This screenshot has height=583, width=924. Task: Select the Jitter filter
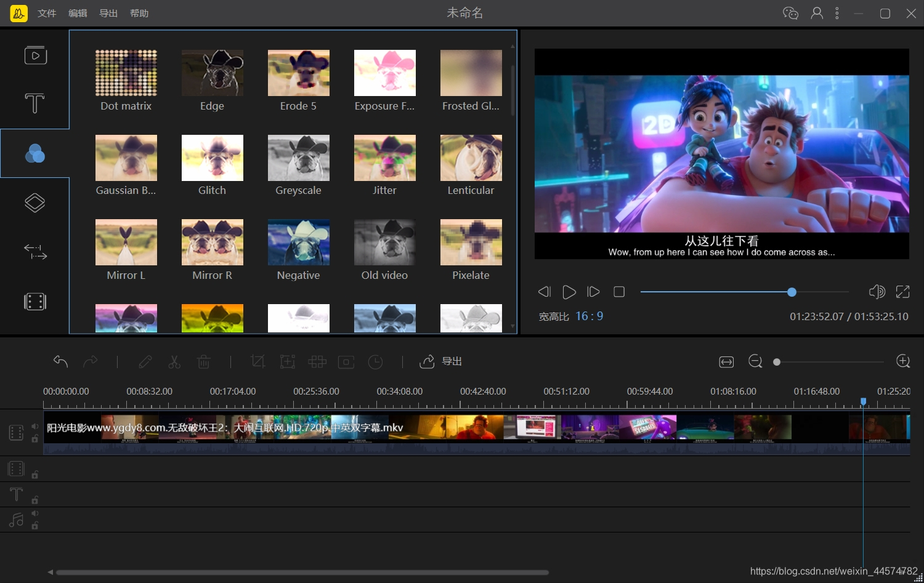[x=385, y=158]
